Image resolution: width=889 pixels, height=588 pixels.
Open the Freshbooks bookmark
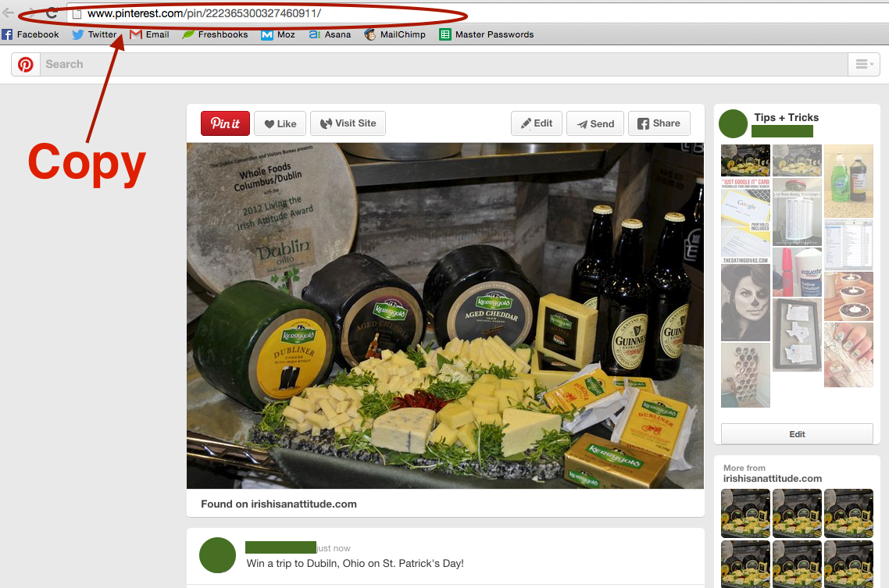[x=215, y=34]
